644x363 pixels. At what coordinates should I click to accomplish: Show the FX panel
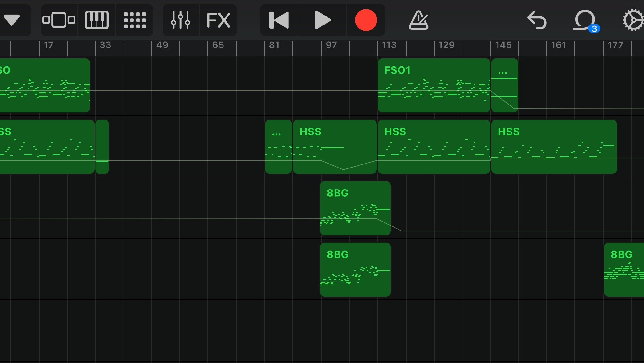pyautogui.click(x=218, y=20)
